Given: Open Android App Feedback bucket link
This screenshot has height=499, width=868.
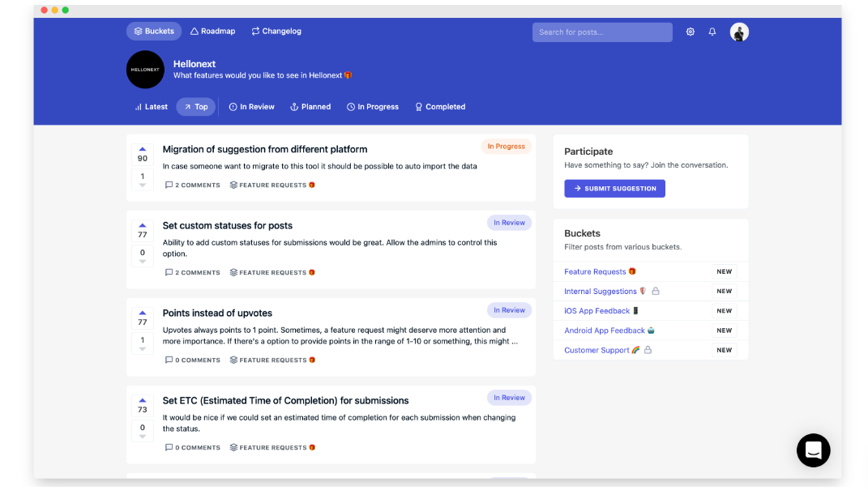Looking at the screenshot, I should click(605, 331).
